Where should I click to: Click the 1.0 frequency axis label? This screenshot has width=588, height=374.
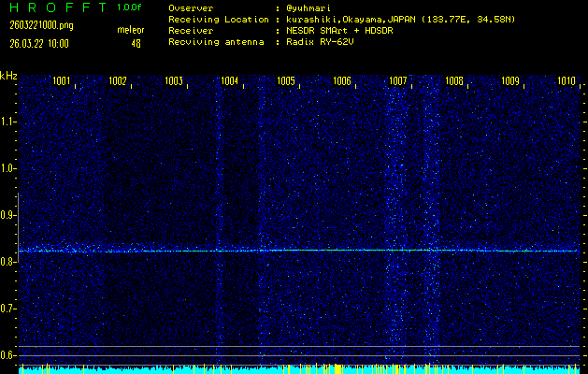[8, 168]
